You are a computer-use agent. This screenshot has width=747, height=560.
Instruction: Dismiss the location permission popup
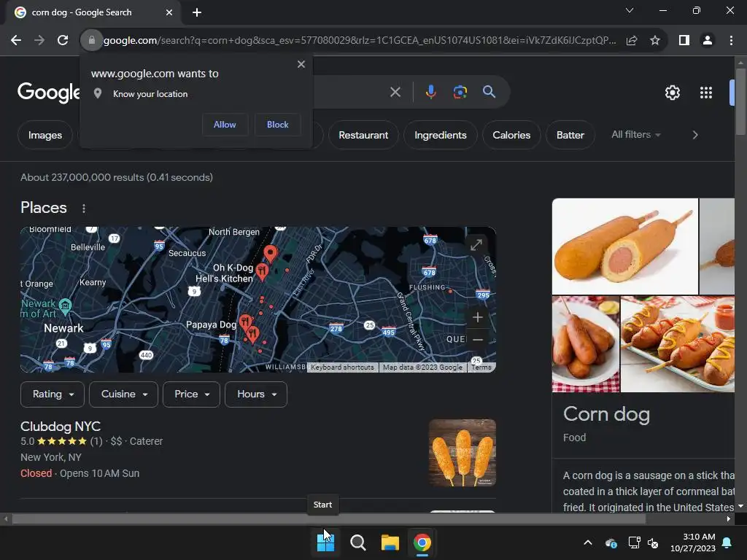[301, 64]
